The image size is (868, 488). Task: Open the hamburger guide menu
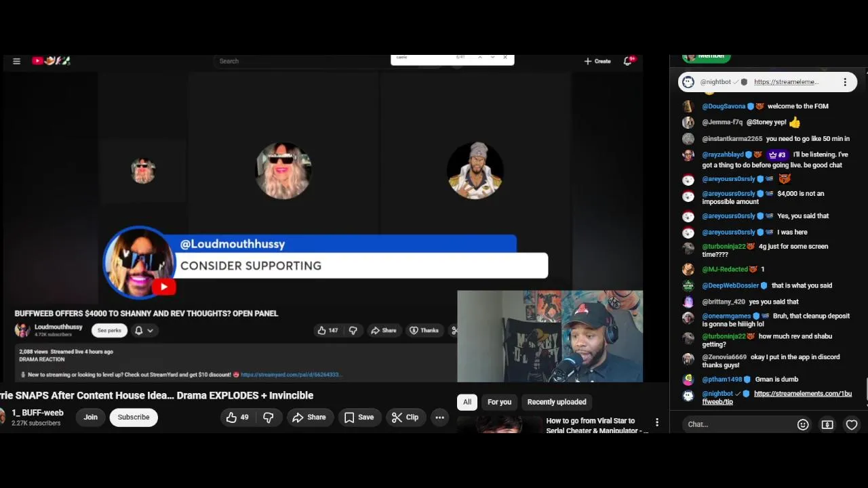16,61
